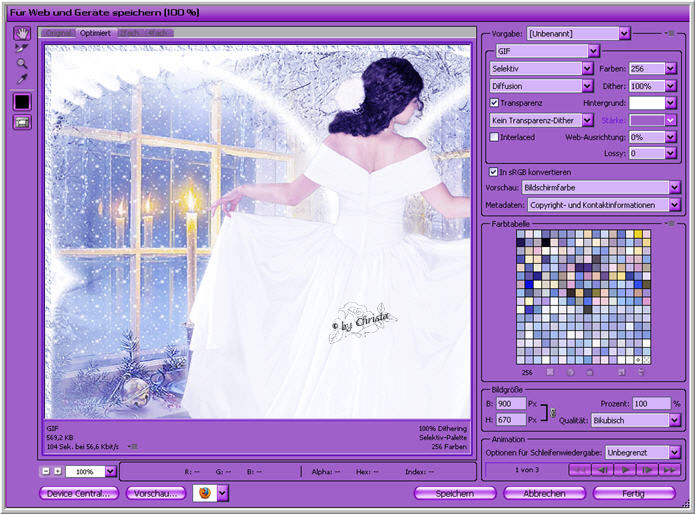Step to the previous animation frame
Image resolution: width=695 pixels, height=514 pixels.
point(602,470)
